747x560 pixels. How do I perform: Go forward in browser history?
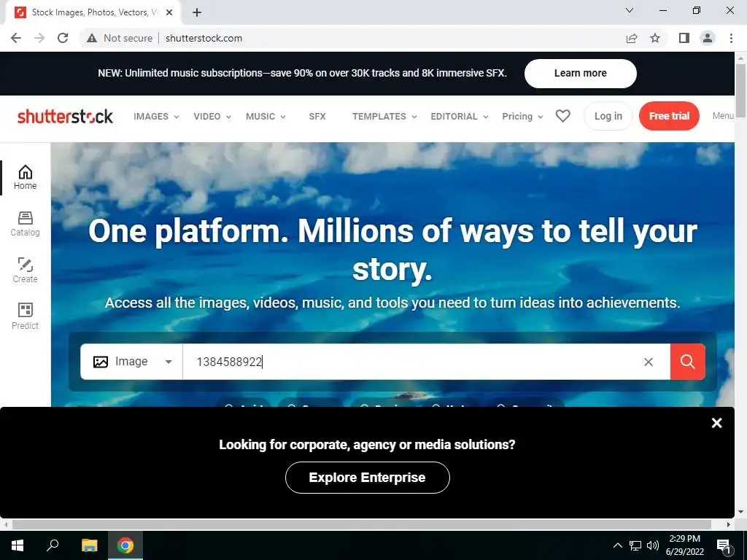[x=39, y=38]
